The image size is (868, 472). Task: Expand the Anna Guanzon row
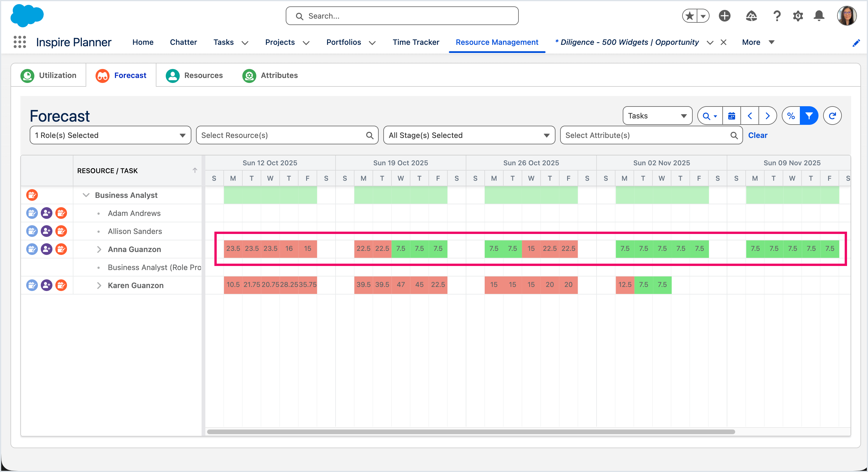[x=99, y=249]
